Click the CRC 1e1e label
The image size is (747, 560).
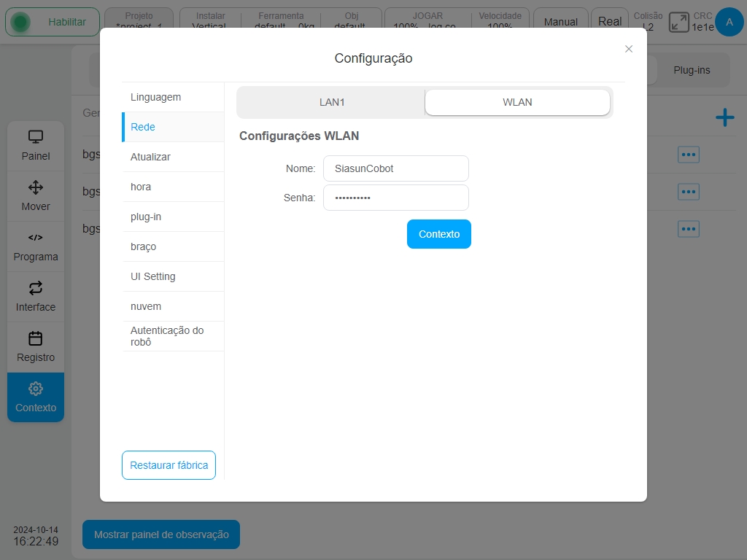pyautogui.click(x=703, y=22)
